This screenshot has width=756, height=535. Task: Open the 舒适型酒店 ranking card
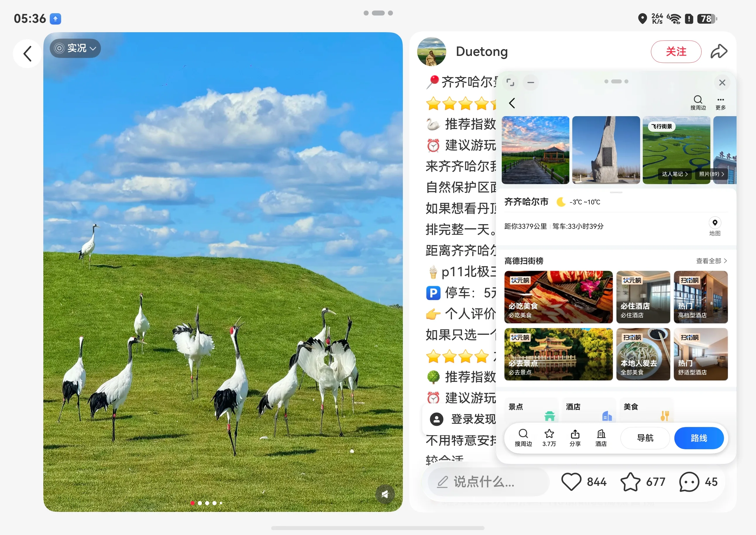point(701,354)
